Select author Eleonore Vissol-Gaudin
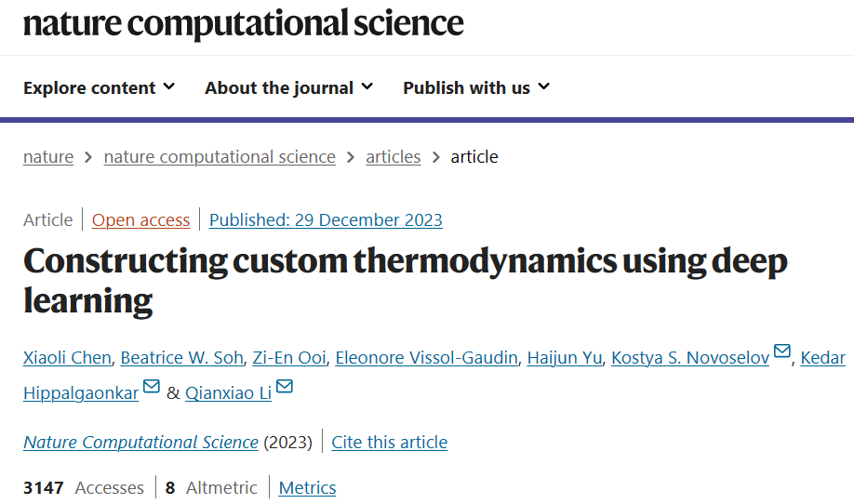 (426, 358)
